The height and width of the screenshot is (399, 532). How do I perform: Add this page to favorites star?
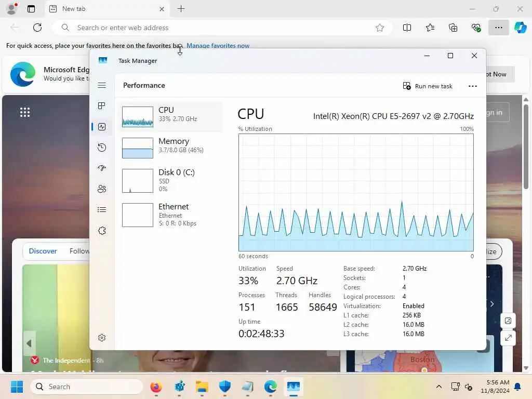[x=380, y=28]
